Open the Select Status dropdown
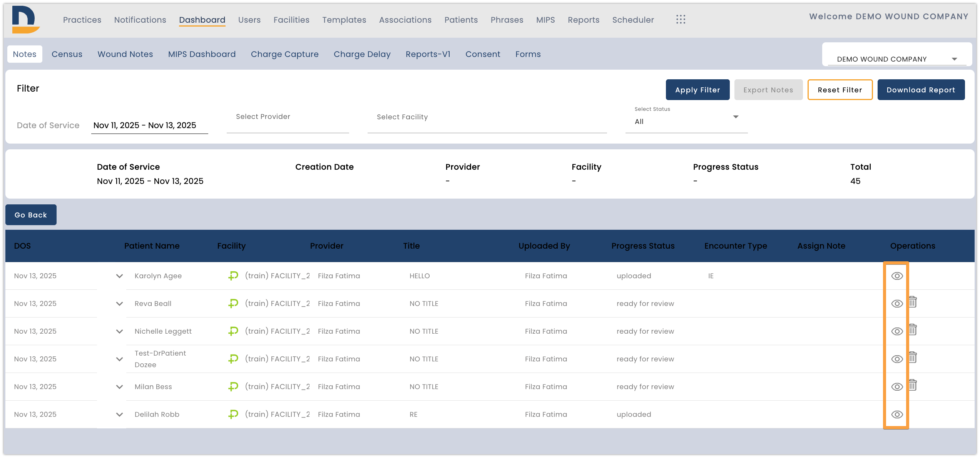The width and height of the screenshot is (980, 458). (x=686, y=119)
